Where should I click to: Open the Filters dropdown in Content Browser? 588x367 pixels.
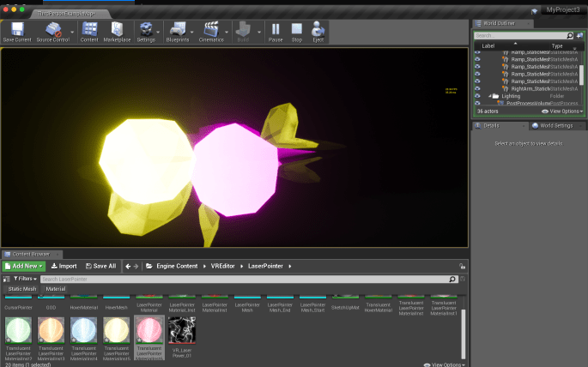click(x=22, y=279)
